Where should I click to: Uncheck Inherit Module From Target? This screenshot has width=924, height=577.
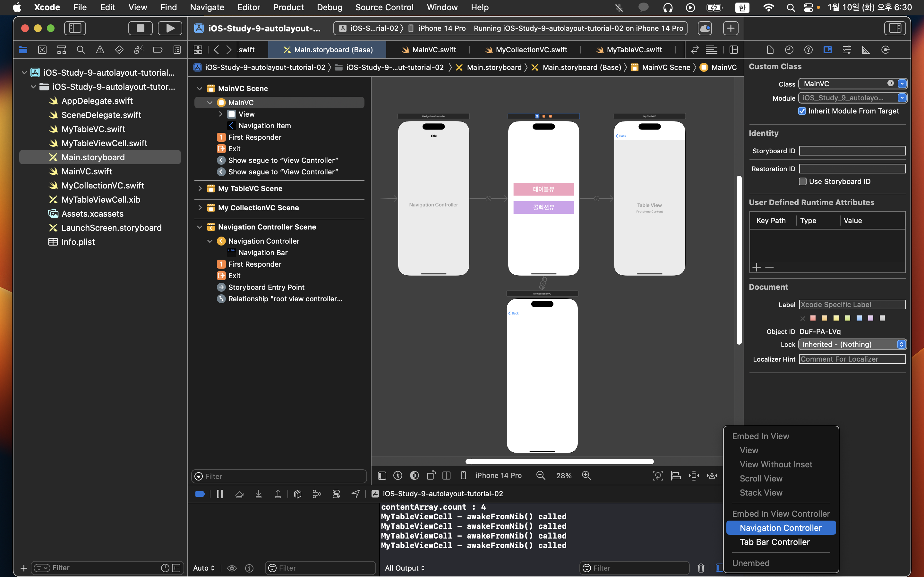tap(802, 111)
